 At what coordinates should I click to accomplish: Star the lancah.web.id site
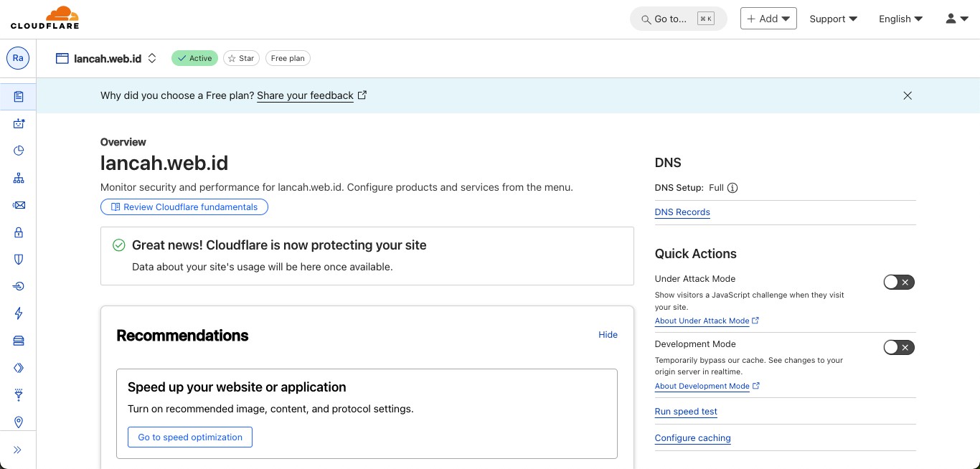coord(241,58)
